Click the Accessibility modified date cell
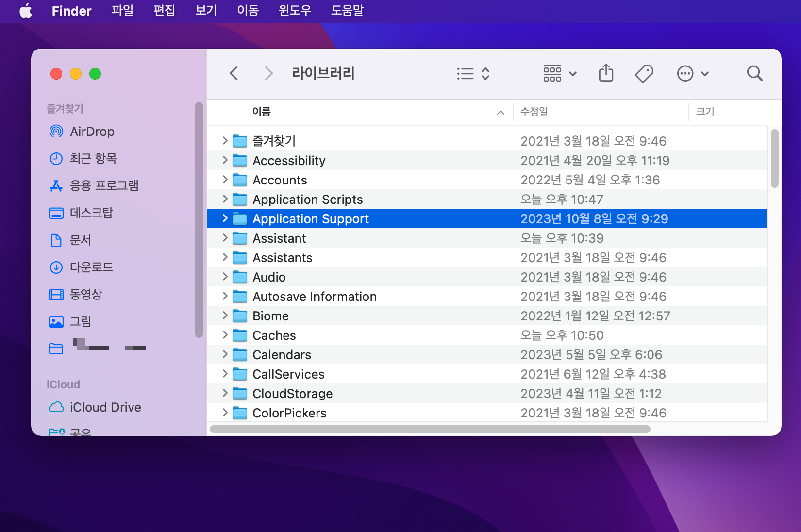The image size is (801, 532). click(595, 161)
